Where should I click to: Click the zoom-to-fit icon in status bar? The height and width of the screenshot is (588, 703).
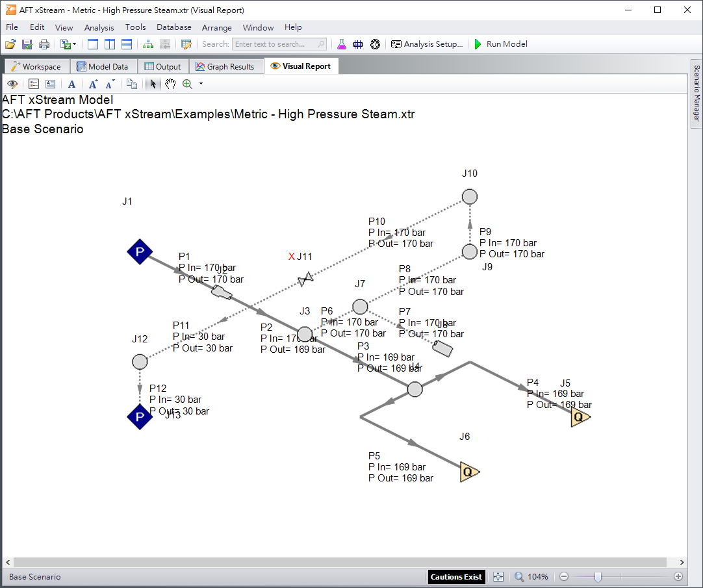498,577
